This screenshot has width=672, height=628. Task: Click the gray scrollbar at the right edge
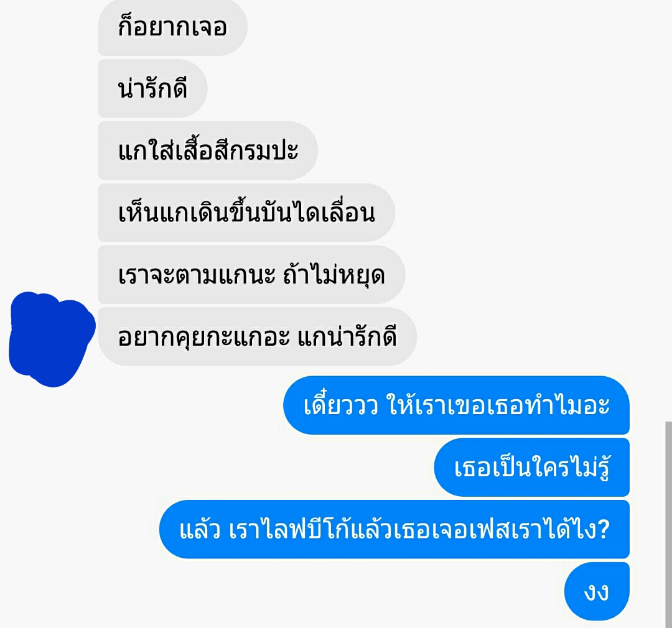[668, 525]
